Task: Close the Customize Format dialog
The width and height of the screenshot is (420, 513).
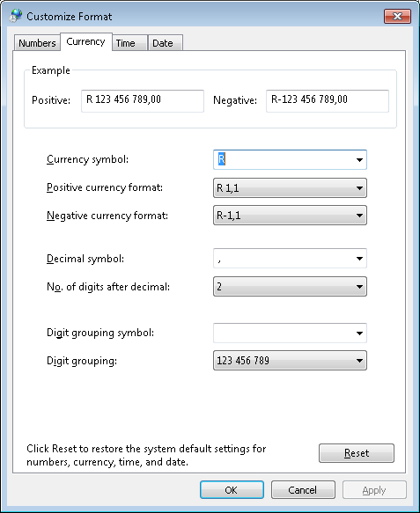Action: pyautogui.click(x=397, y=17)
